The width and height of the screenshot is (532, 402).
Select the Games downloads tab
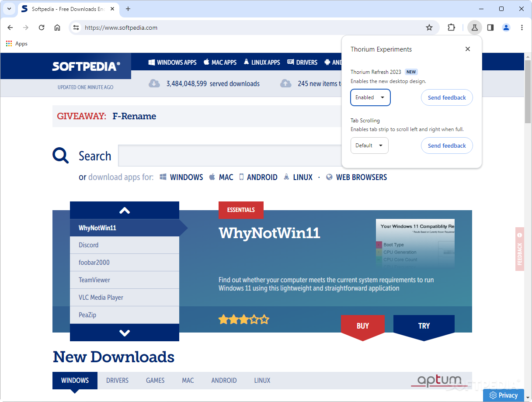point(155,380)
